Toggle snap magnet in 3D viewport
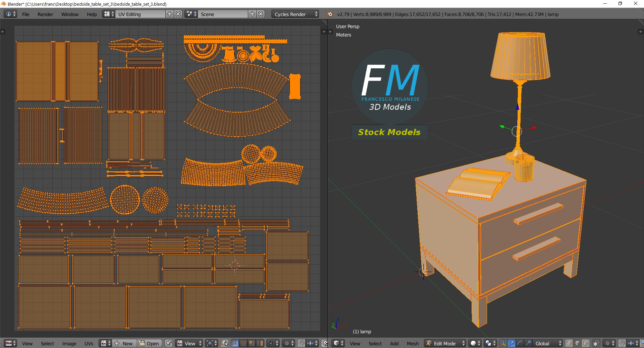 (x=622, y=343)
